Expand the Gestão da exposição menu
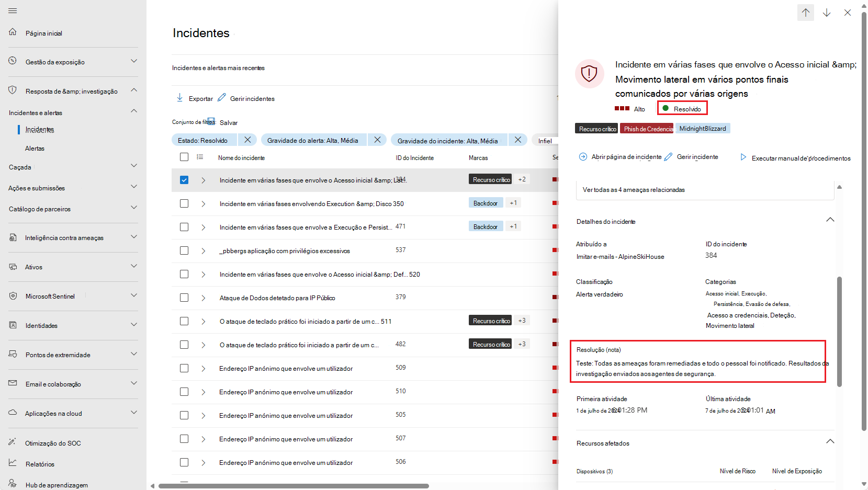Viewport: 868px width, 490px height. click(134, 61)
